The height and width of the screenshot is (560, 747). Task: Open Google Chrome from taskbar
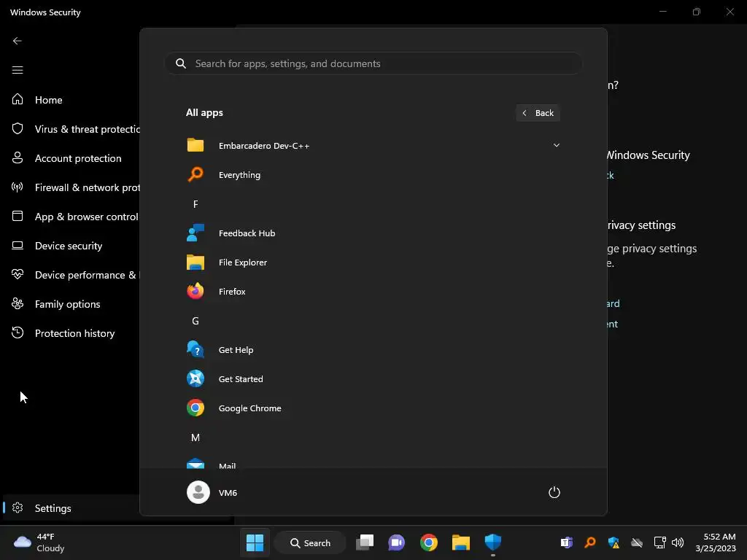429,542
